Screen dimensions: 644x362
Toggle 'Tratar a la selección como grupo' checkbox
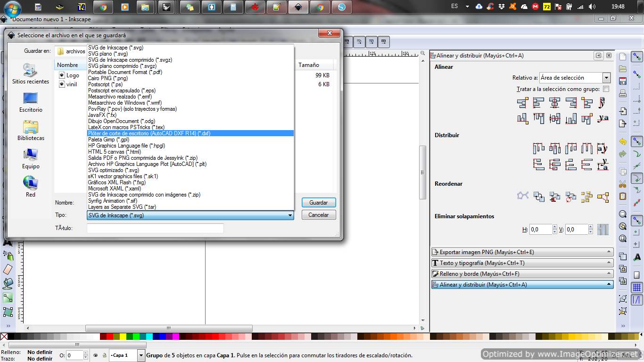pyautogui.click(x=606, y=89)
